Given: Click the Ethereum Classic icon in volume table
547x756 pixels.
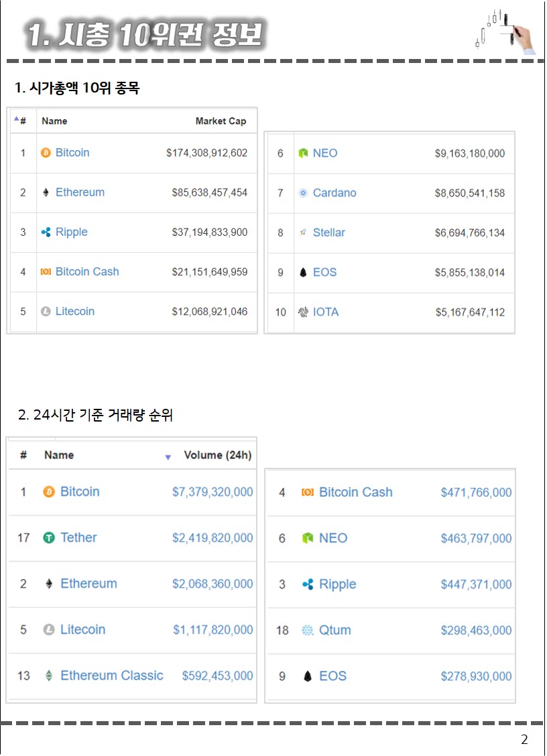Looking at the screenshot, I should [x=49, y=676].
